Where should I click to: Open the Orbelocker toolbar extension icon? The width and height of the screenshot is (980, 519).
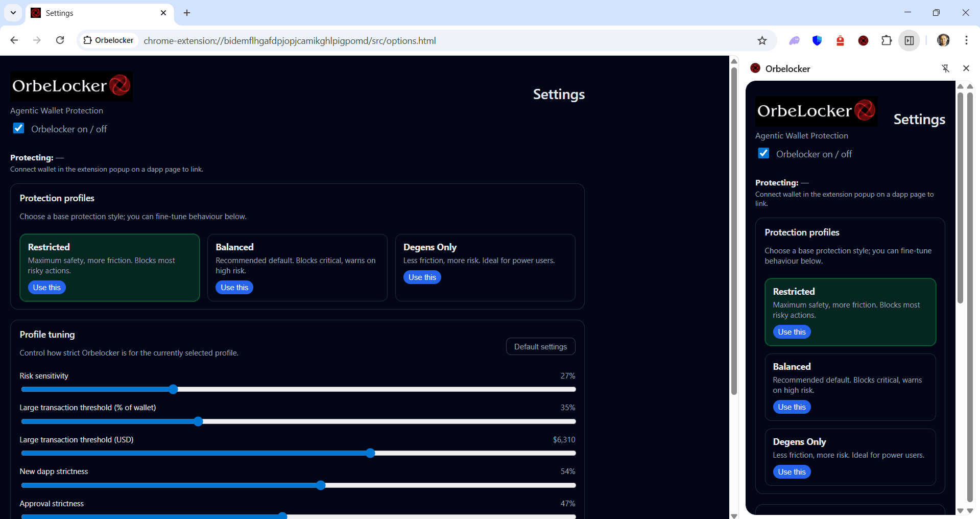pos(863,40)
